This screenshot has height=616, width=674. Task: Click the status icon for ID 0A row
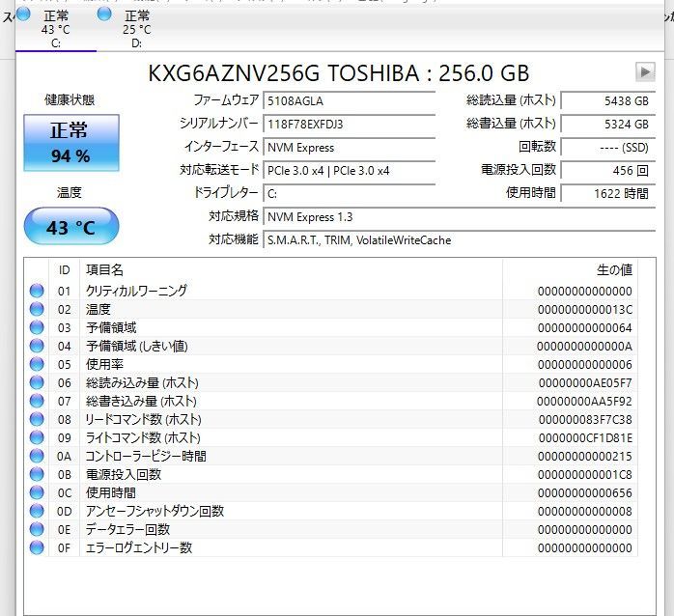[x=37, y=456]
